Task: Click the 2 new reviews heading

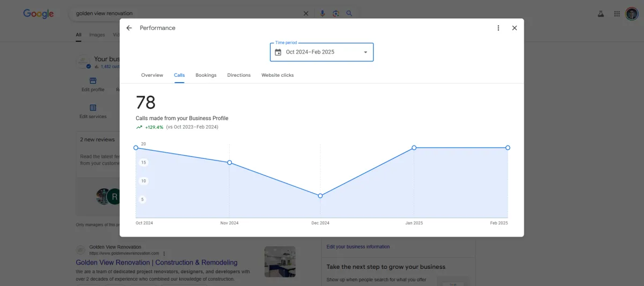Action: point(98,140)
